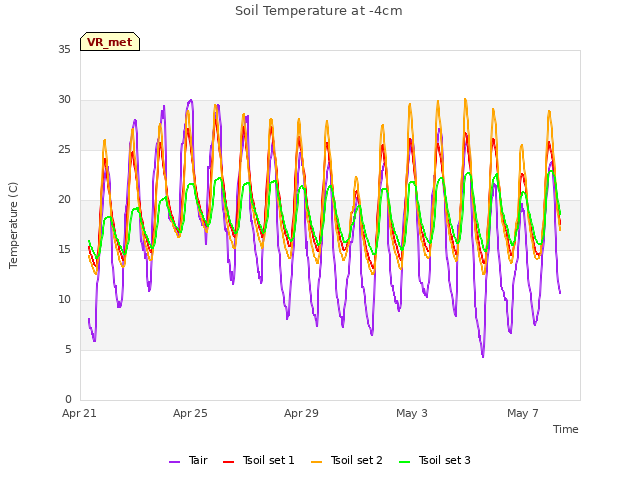The width and height of the screenshot is (640, 480).
Task: Click the Apr 29 x-axis tick label
Action: tap(301, 413)
